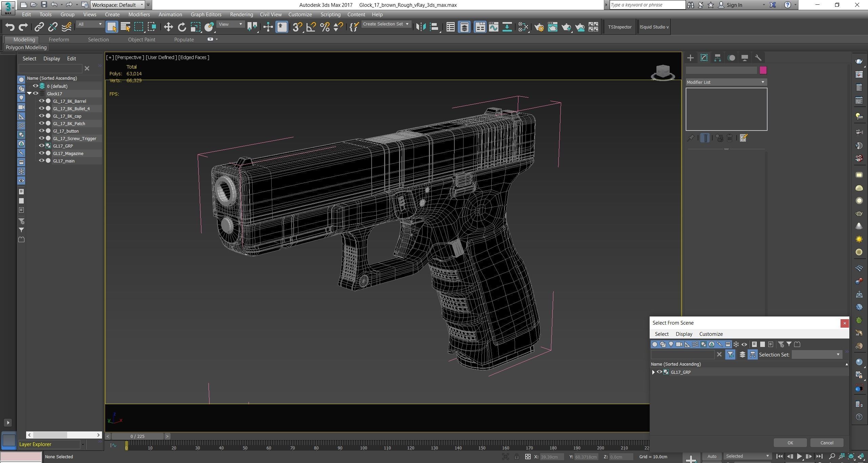Click the Polygon Modeling button

[26, 47]
